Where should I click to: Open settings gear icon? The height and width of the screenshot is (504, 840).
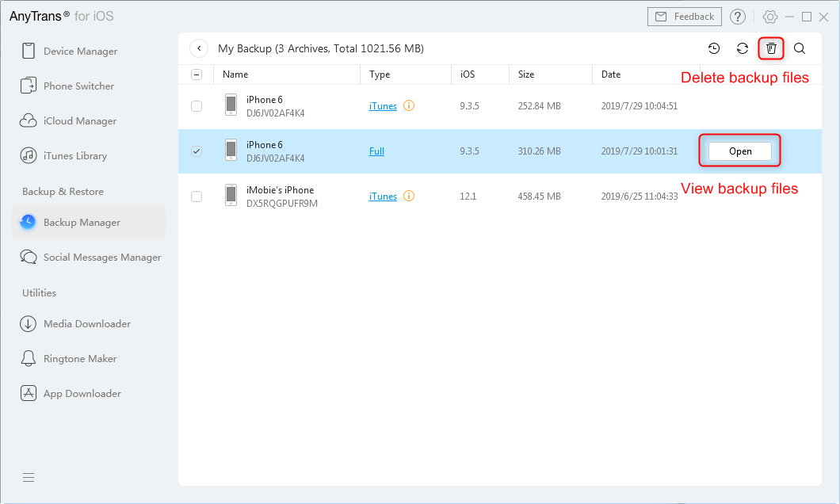[769, 17]
